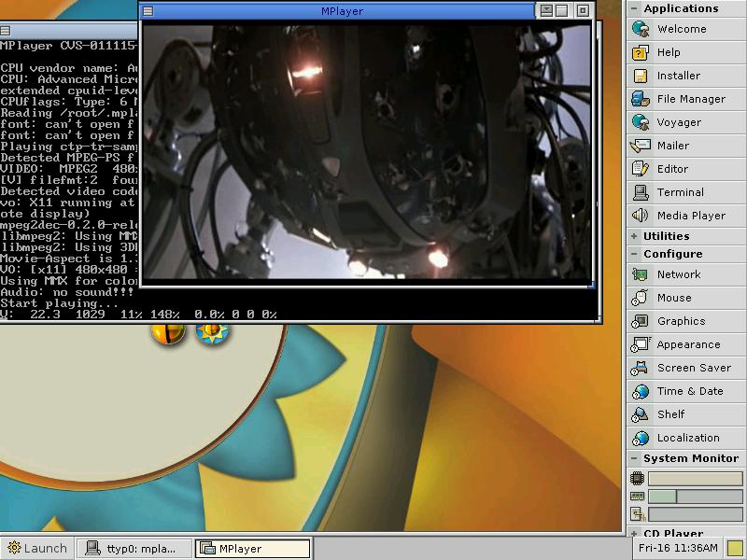Collapse the Configure section

pos(634,254)
